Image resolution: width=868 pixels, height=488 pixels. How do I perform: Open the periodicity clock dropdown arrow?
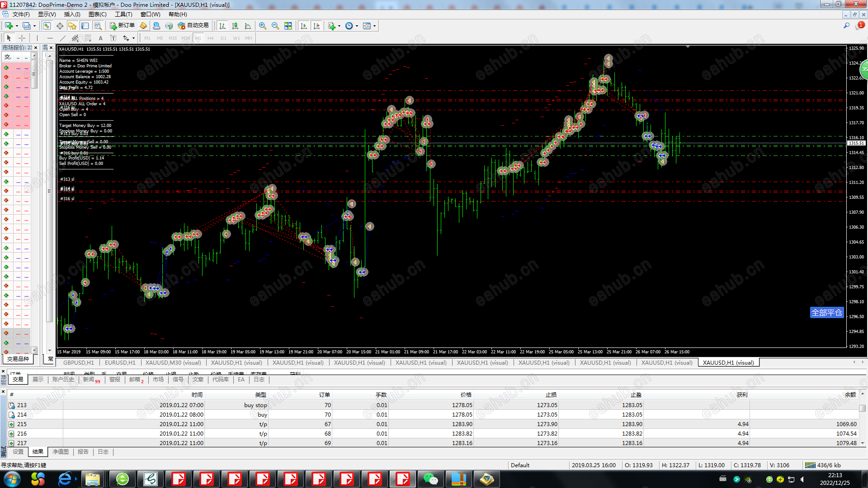point(357,26)
